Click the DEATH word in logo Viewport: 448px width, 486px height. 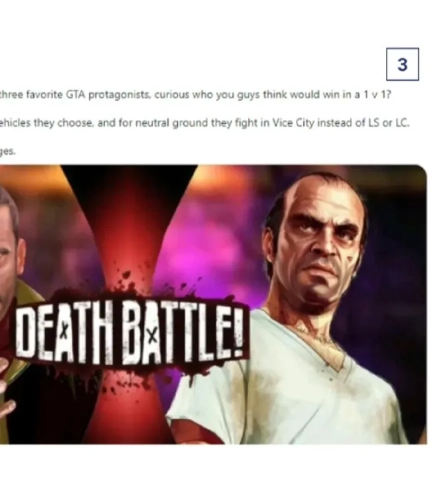[x=63, y=334]
